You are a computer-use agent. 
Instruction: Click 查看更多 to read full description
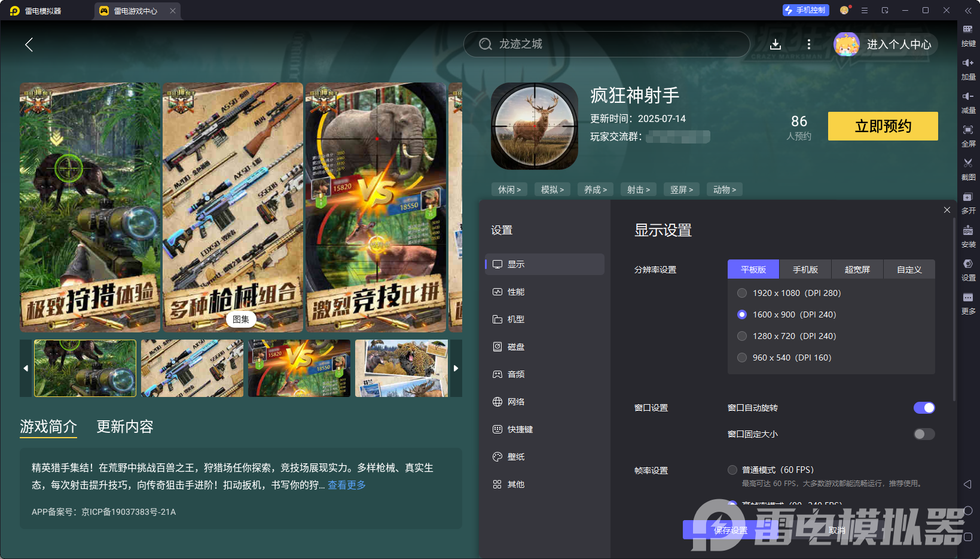347,485
